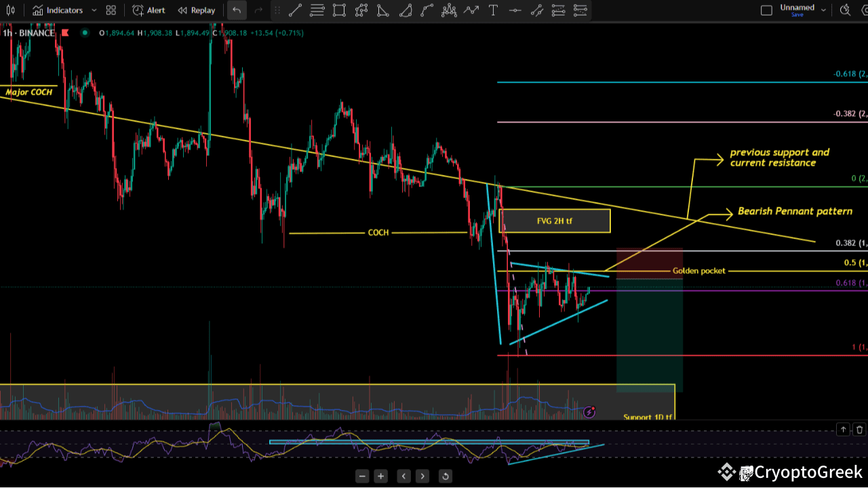Select the Text annotation tool
The height and width of the screenshot is (488, 868).
[x=493, y=10]
